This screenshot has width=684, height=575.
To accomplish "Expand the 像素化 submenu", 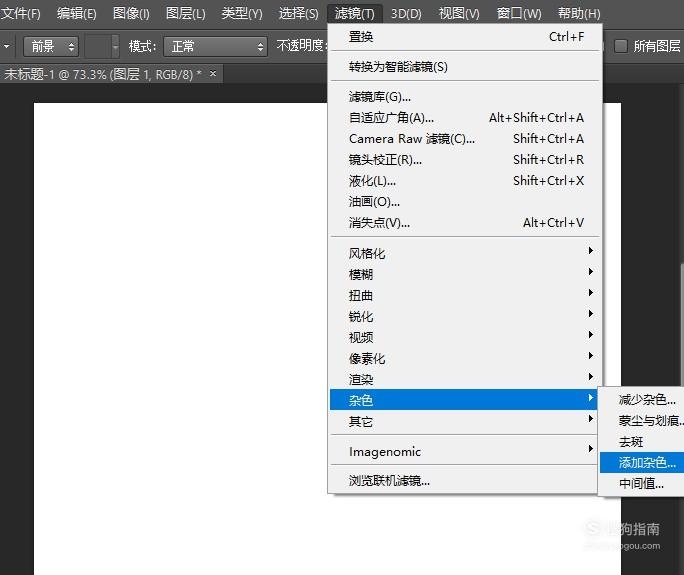I will coord(464,358).
